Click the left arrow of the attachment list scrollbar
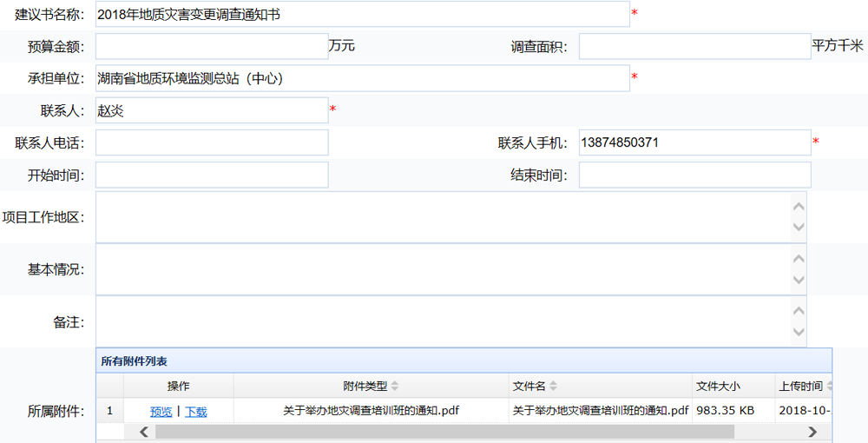The width and height of the screenshot is (868, 443). [143, 432]
